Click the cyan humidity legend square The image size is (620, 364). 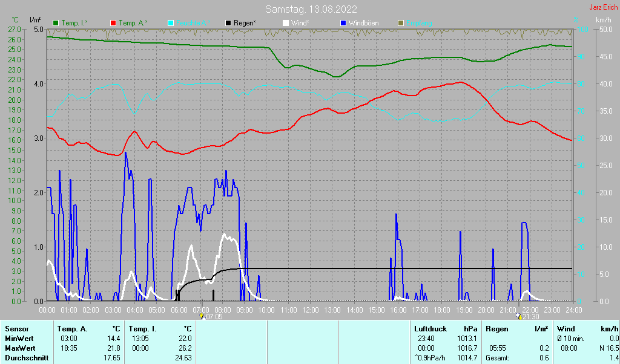pyautogui.click(x=171, y=23)
